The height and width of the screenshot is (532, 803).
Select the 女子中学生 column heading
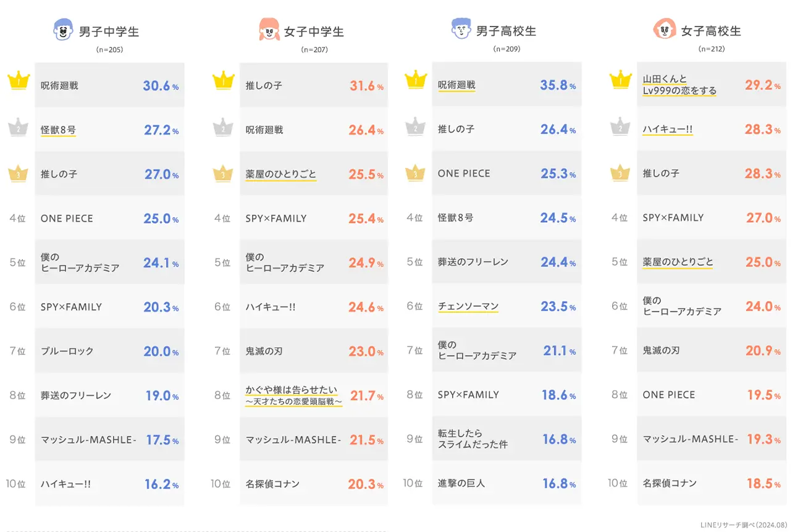(x=314, y=31)
